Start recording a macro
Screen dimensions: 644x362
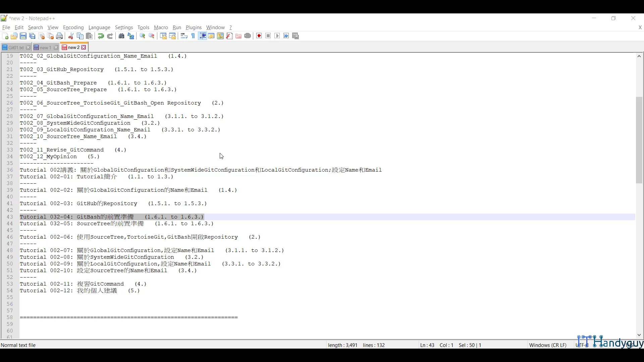(259, 36)
